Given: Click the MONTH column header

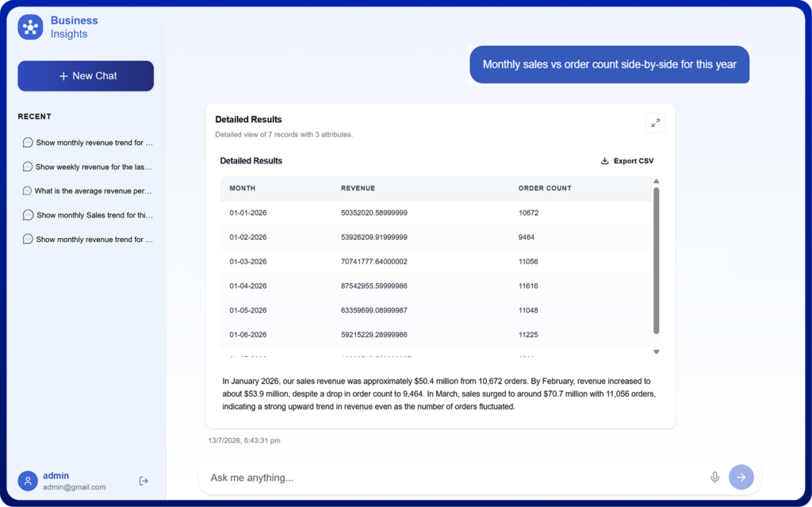Looking at the screenshot, I should (243, 188).
